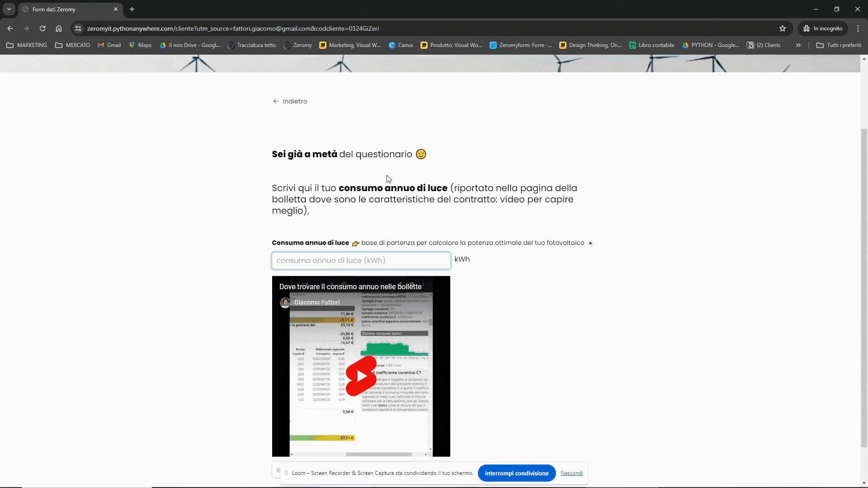Click the kWh input field

[x=361, y=260]
